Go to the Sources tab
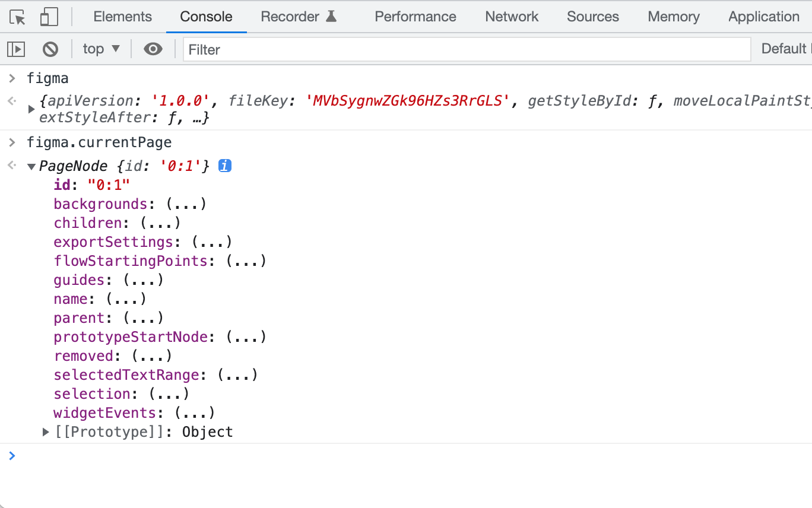812x508 pixels. click(x=593, y=17)
